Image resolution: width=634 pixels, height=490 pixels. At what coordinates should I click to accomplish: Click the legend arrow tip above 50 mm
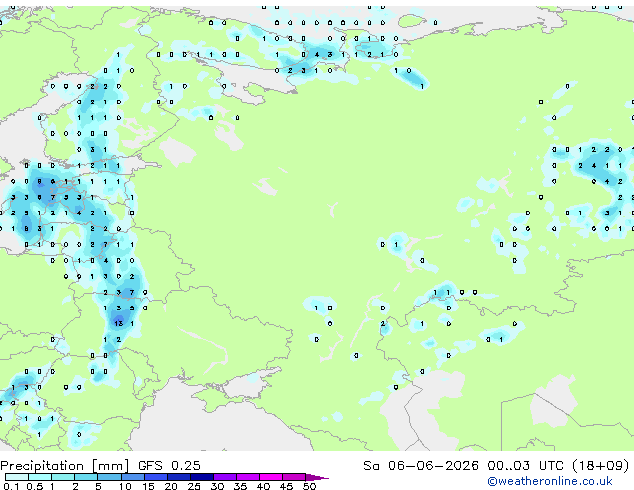click(x=317, y=477)
